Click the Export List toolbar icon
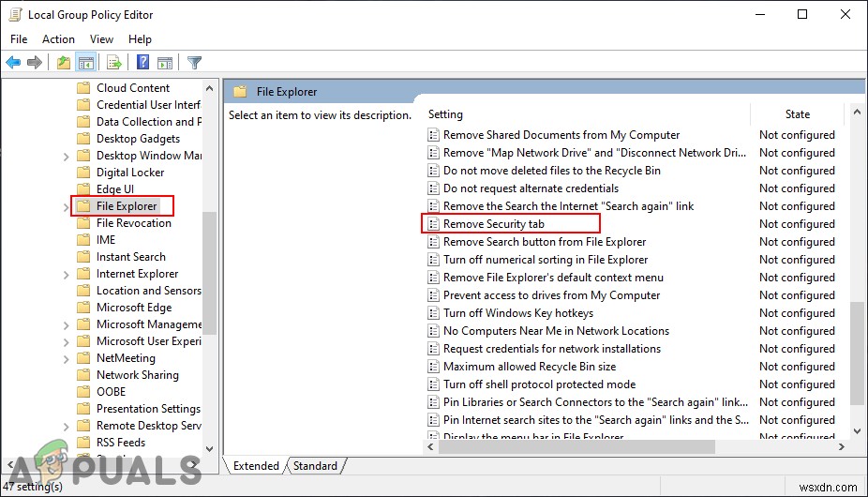 coord(114,63)
